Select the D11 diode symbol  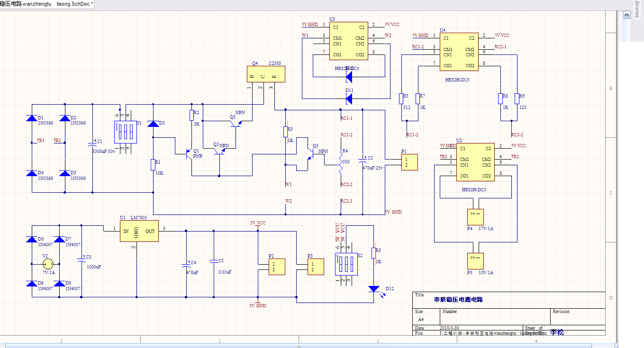point(349,99)
